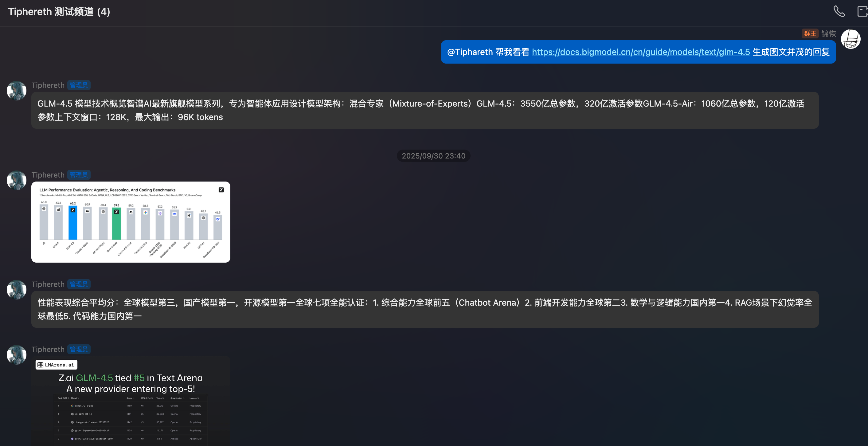Viewport: 868px width, 446px height.
Task: Open the bigmodel.cn GLM-4.5 docs link
Action: pyautogui.click(x=640, y=52)
